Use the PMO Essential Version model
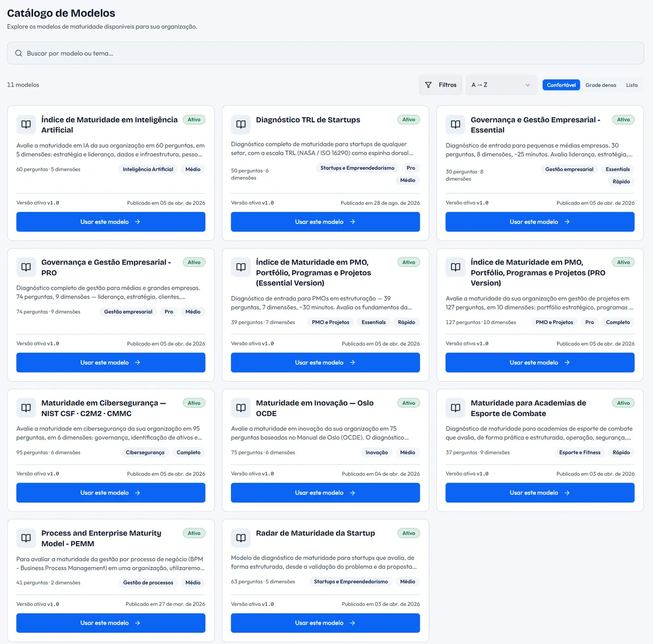 [x=325, y=363]
